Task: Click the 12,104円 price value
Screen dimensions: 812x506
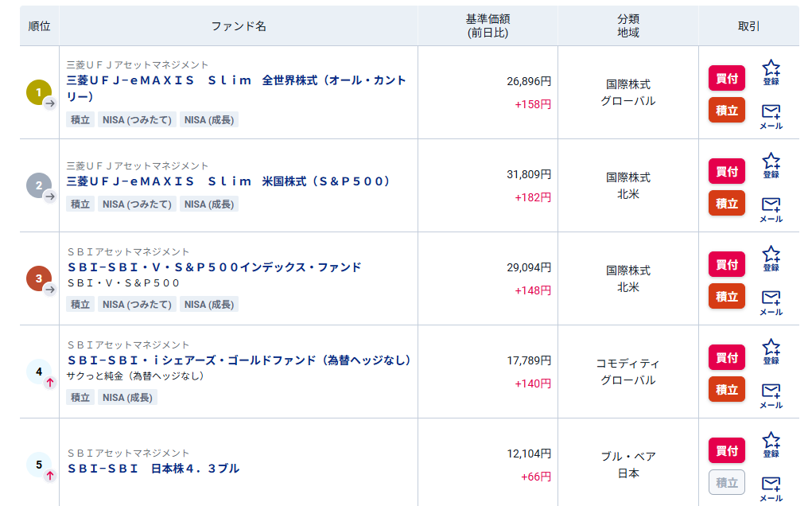Action: 529,454
